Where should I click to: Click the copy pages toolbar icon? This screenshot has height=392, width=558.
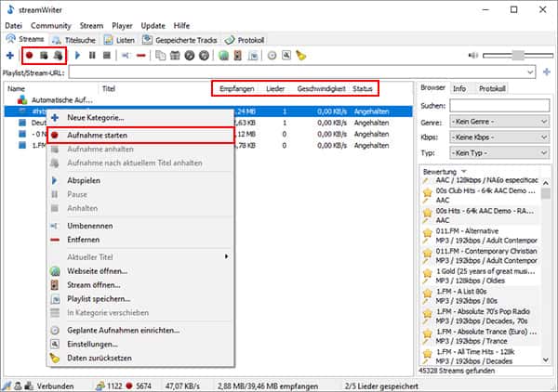click(161, 56)
